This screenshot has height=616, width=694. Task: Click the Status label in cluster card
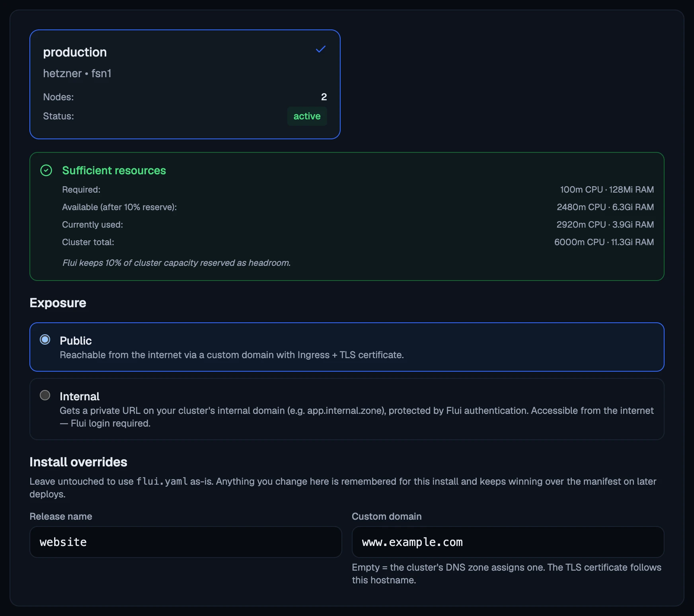58,116
